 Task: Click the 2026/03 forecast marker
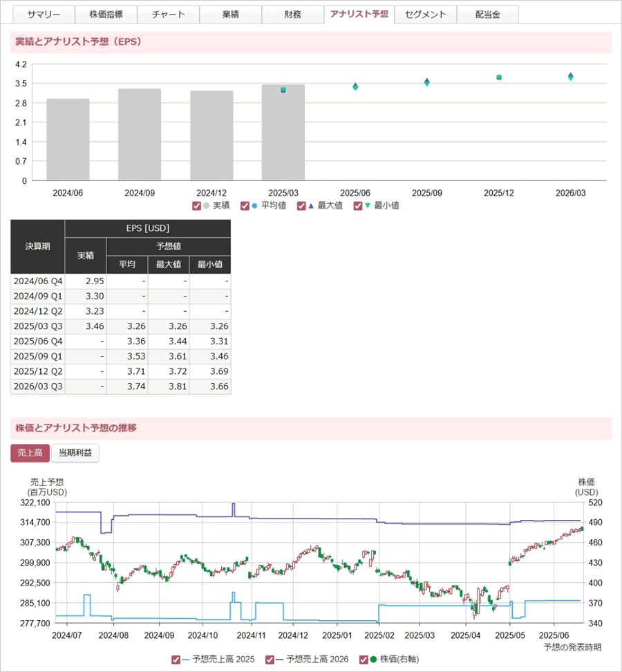point(571,77)
